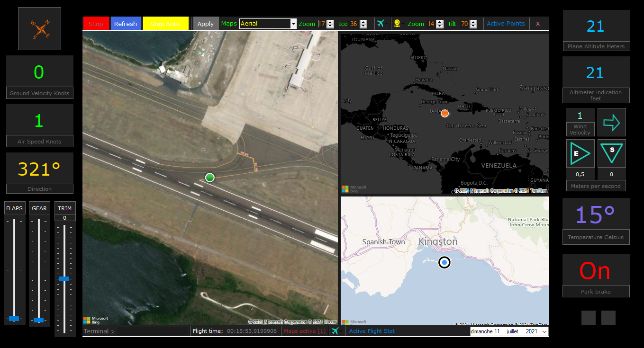
Task: Decrease map Zoom 17 with down stepper
Action: (330, 26)
